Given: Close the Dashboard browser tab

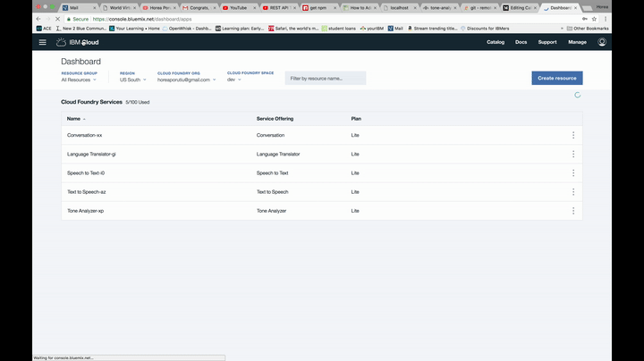Looking at the screenshot, I should (x=575, y=8).
